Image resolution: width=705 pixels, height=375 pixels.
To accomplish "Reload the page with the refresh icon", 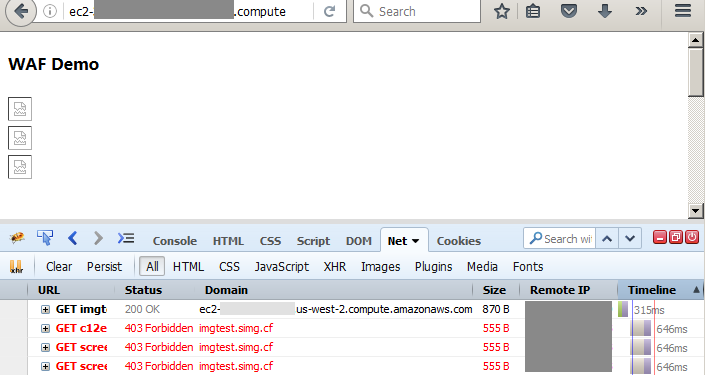I will click(330, 11).
